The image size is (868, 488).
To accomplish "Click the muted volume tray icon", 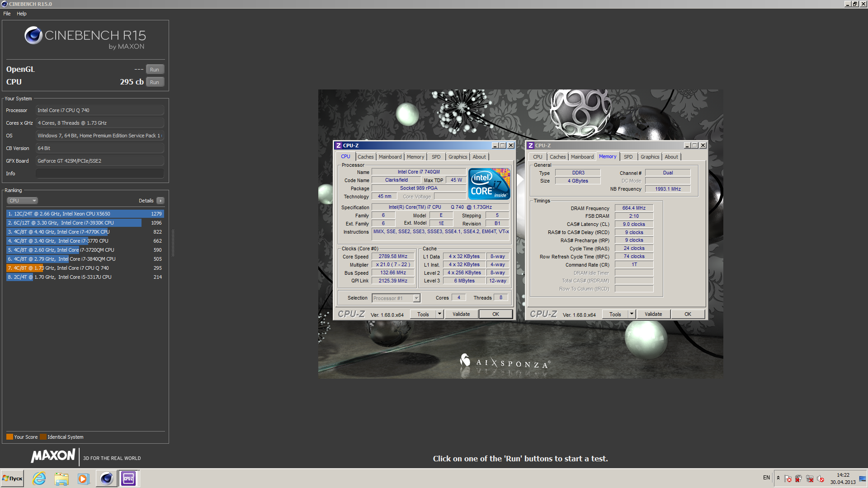I will click(821, 479).
